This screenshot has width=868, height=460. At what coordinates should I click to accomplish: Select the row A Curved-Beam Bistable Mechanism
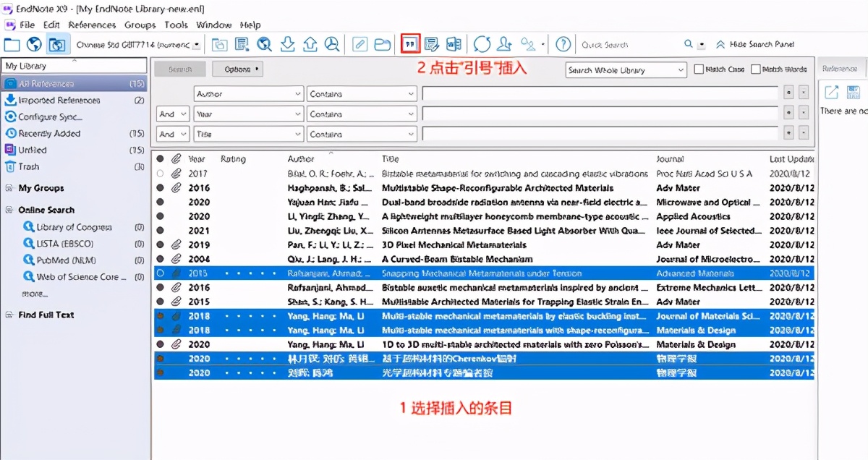tap(483, 259)
